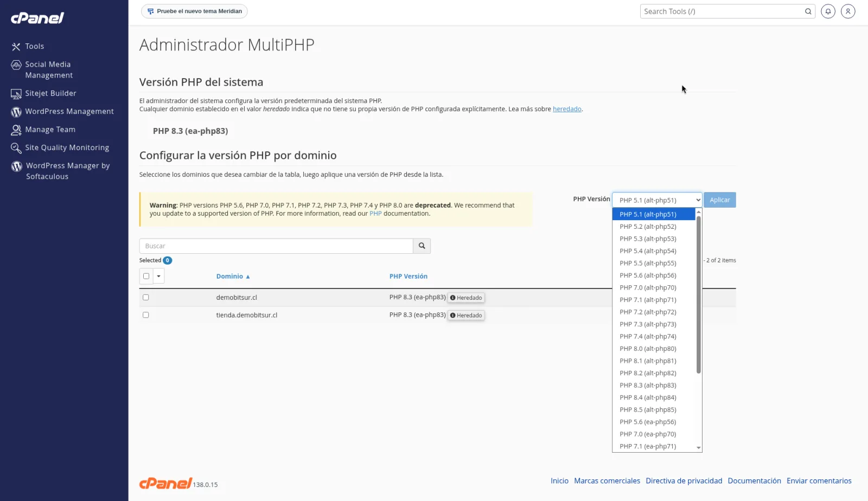Screen dimensions: 868x501
Task: Click the magnifier icon in Search Tools
Action: [808, 11]
